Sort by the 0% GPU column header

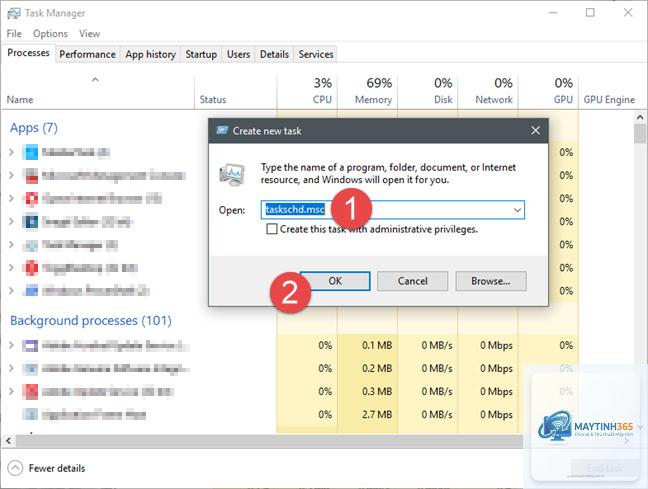(548, 93)
